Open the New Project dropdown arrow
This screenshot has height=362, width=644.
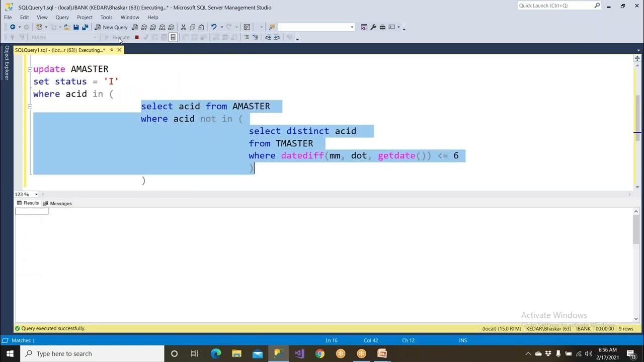[x=45, y=27]
